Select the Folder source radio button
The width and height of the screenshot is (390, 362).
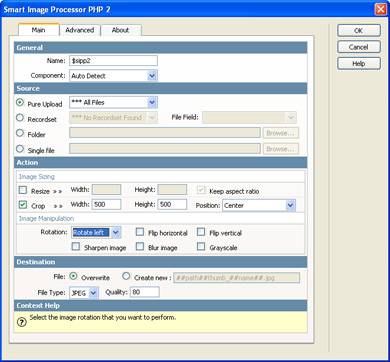[20, 133]
